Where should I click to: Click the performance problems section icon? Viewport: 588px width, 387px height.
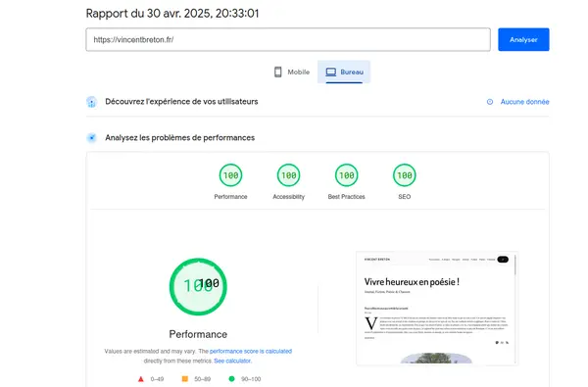pyautogui.click(x=91, y=138)
